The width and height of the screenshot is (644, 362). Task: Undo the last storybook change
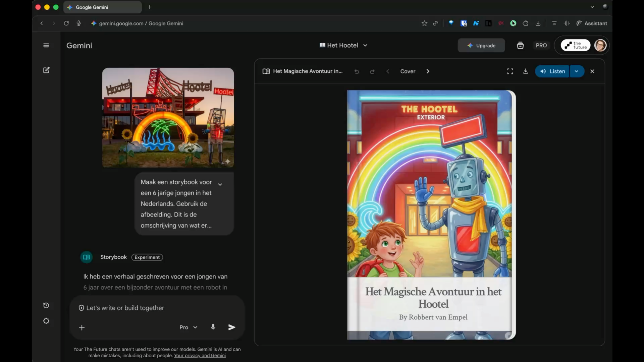[x=357, y=71]
